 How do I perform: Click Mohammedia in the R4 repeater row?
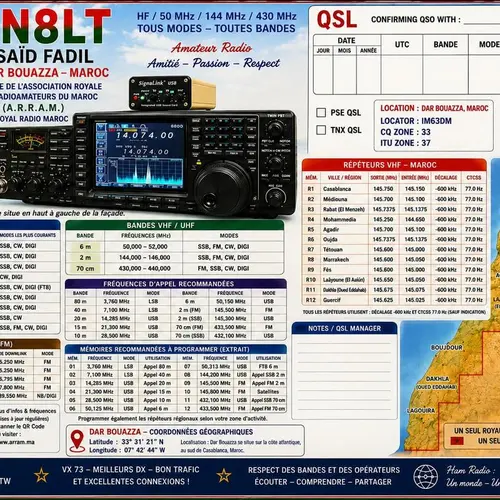(x=339, y=219)
